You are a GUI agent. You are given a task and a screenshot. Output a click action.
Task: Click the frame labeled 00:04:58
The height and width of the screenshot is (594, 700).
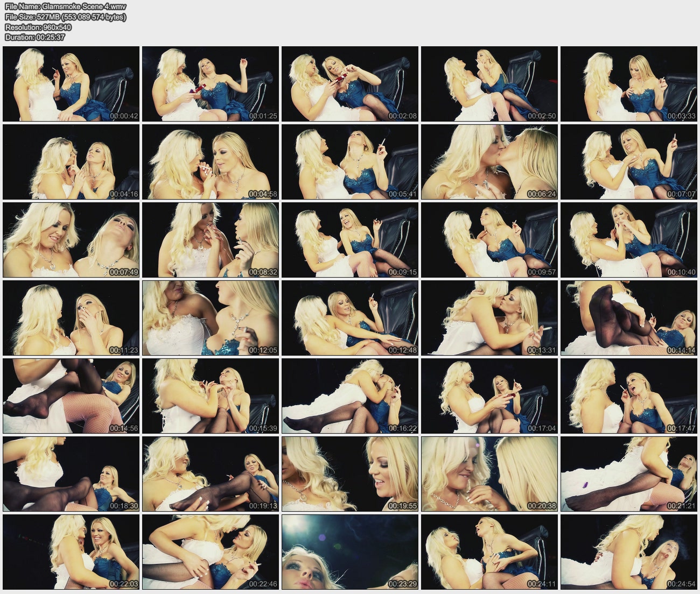click(211, 162)
